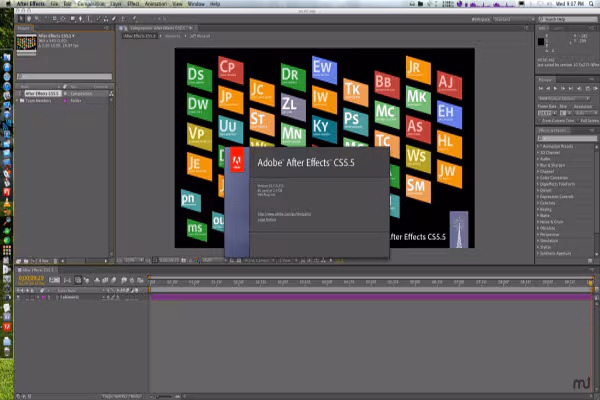Viewport: 600px width, 400px height.
Task: Expand Color Correction effects category
Action: (x=538, y=178)
